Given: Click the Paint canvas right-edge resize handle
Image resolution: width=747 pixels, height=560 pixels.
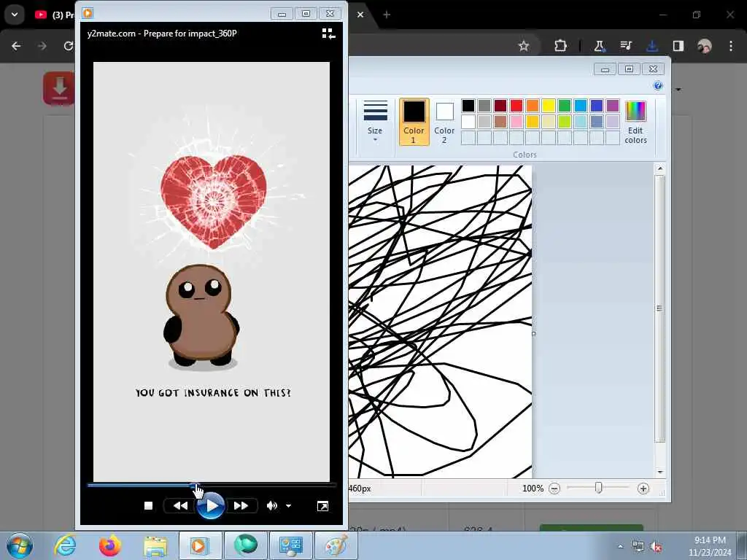Looking at the screenshot, I should pyautogui.click(x=533, y=333).
